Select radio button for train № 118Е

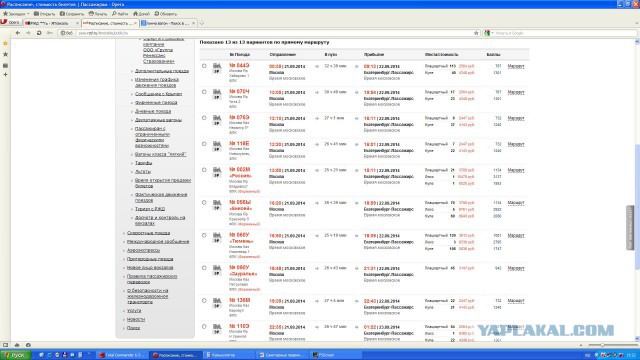[204, 144]
